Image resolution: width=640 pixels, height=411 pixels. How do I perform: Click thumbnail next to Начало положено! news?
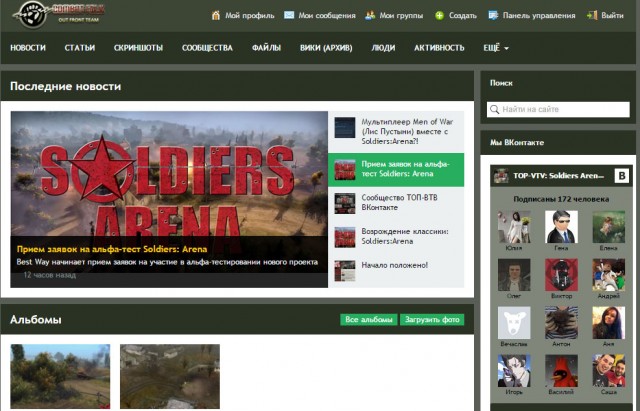pos(345,271)
